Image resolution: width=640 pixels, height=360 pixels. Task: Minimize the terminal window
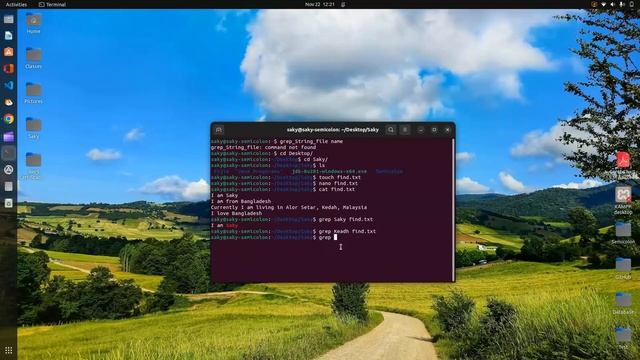(x=420, y=130)
